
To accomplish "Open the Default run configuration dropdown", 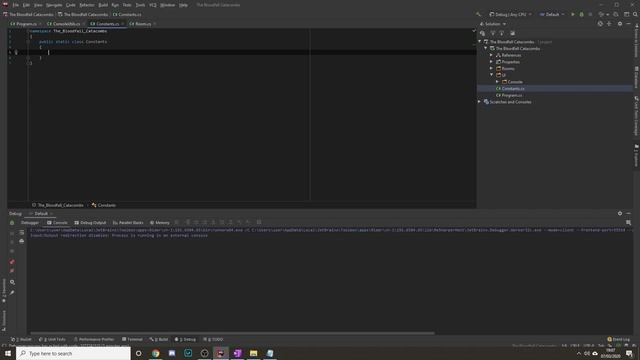I will pyautogui.click(x=552, y=14).
